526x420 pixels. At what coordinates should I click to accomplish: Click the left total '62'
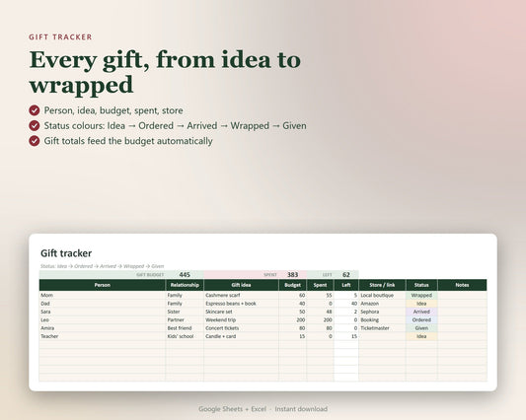[346, 275]
